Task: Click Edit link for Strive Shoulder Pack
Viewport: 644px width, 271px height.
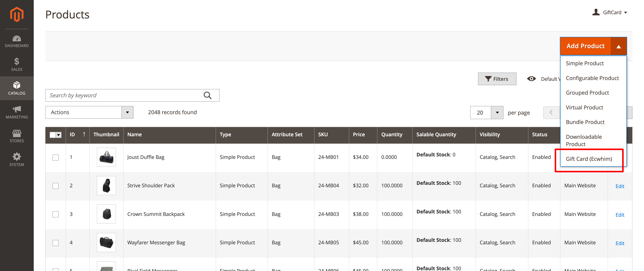Action: coord(620,185)
